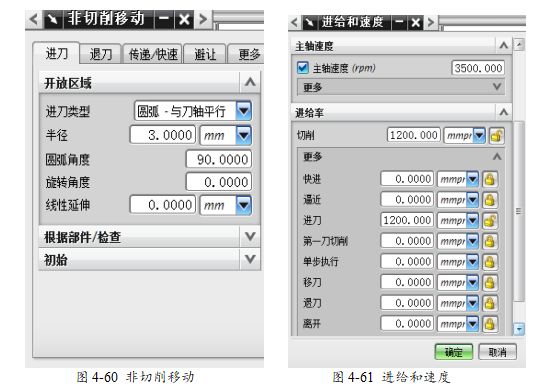
Task: Click the 线性延伸 value field
Action: (x=163, y=205)
